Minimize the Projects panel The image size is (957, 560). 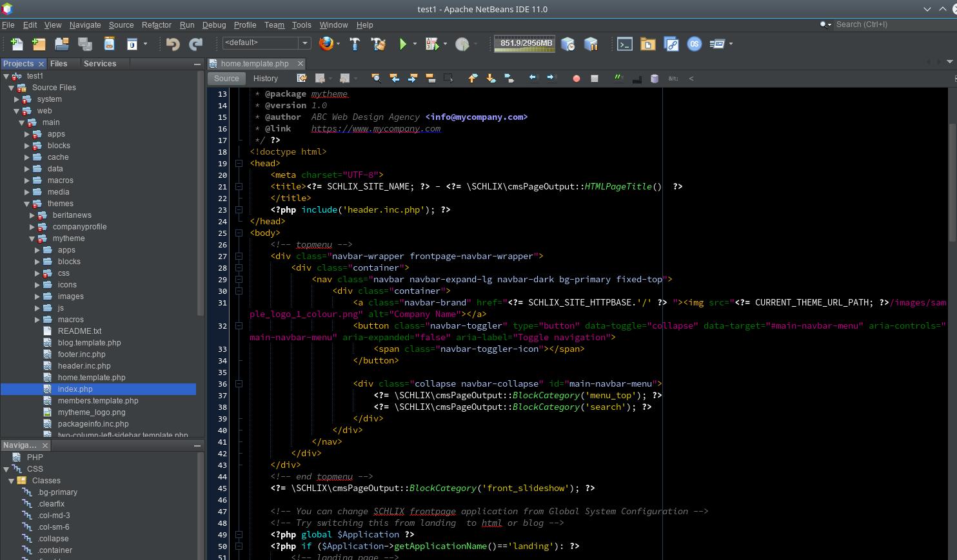197,64
